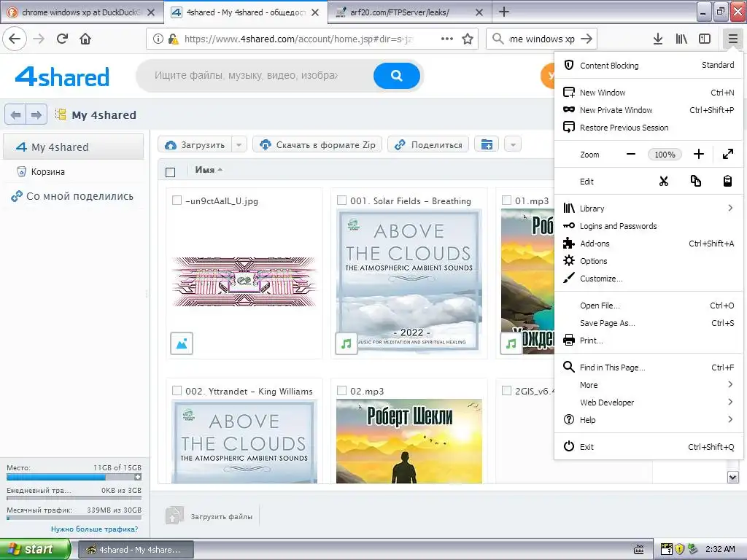Open Со мной поделились section
The width and height of the screenshot is (747, 560).
74,195
